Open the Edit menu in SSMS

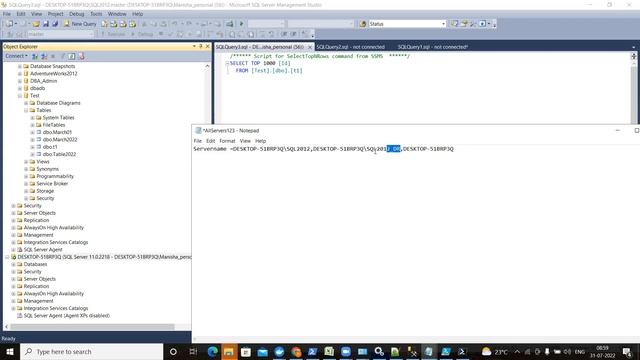click(x=21, y=14)
